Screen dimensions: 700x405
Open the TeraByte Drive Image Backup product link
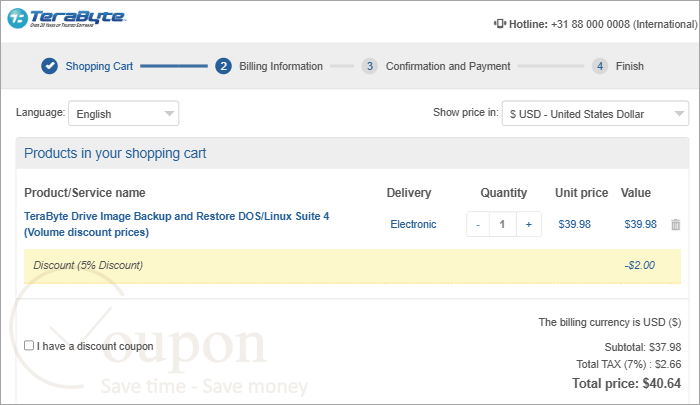pos(177,224)
